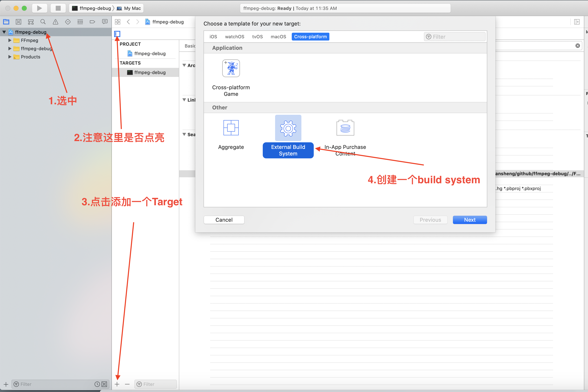Select the Cross-platform Game template
Screen dimensions: 588x392
pyautogui.click(x=231, y=68)
